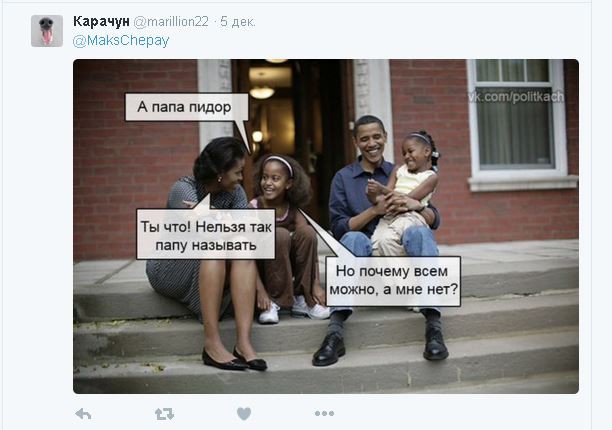Click the bubble reading "Но почему всем можно"

pos(393,281)
